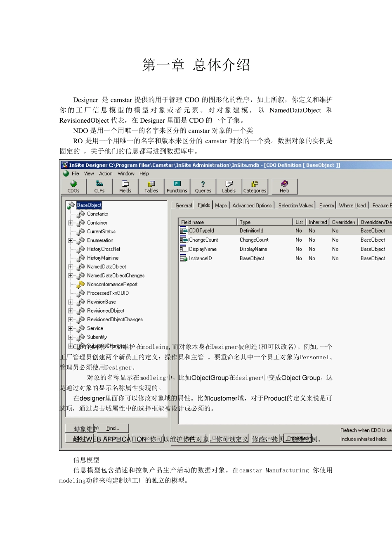Click the HistoryCrossRef node icon
The height and width of the screenshot is (555, 392).
pos(81,249)
